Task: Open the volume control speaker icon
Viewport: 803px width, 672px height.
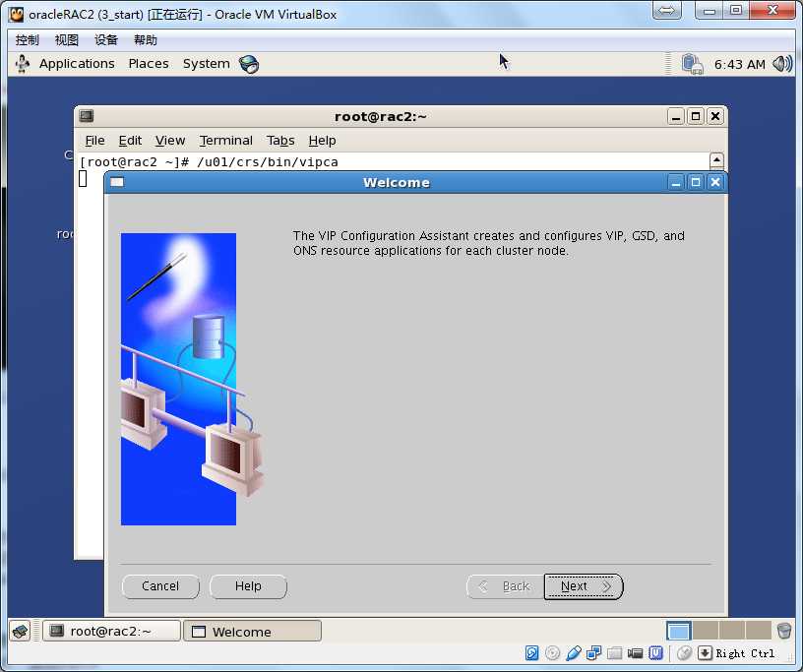Action: pyautogui.click(x=782, y=64)
